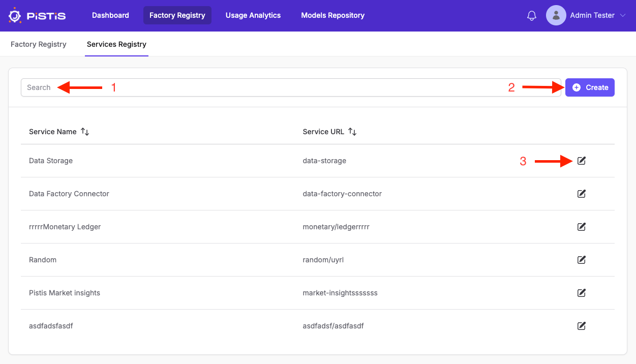Click the monetary/ledgerrrrr URL cell

(x=336, y=227)
